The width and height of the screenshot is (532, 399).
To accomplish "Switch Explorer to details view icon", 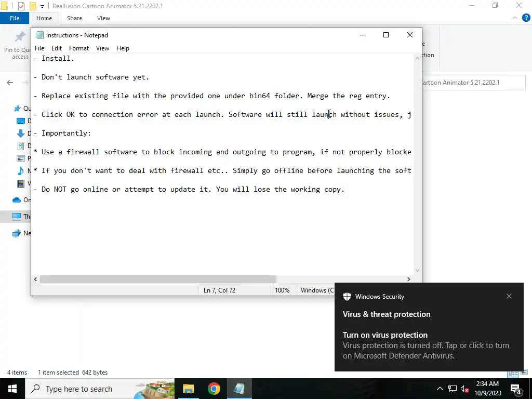I will point(513,373).
